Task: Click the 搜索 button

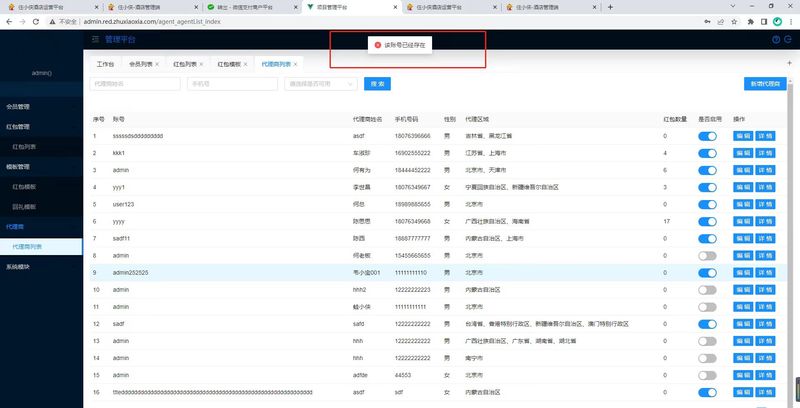Action: [x=377, y=84]
